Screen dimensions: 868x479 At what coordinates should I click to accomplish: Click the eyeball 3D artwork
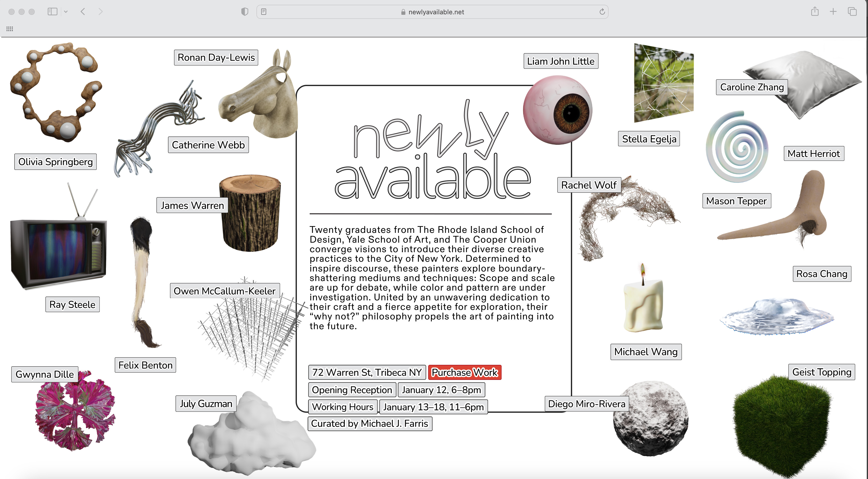(557, 110)
